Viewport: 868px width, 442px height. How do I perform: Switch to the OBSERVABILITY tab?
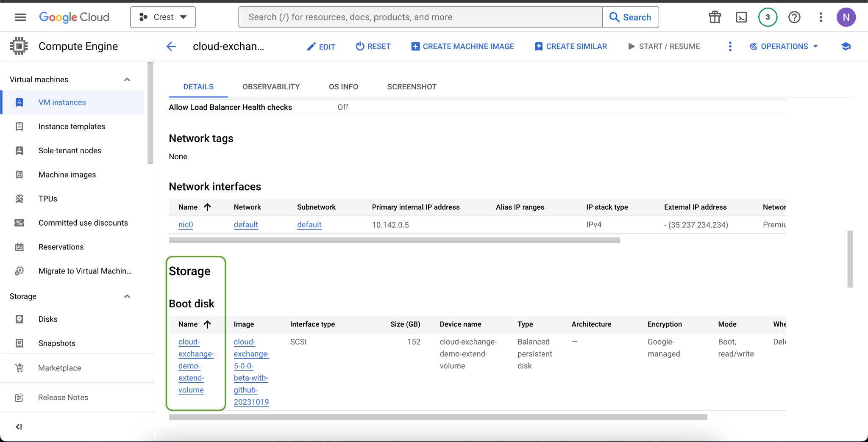pyautogui.click(x=271, y=87)
